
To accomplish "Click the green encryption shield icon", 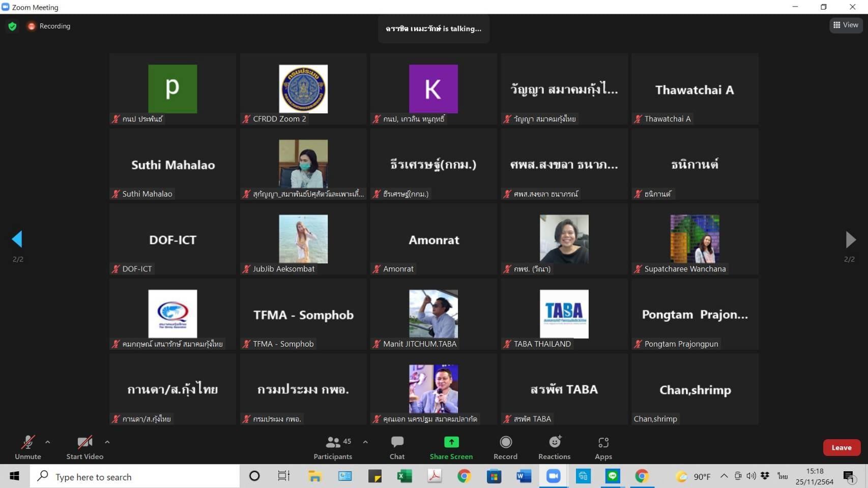I will click(12, 26).
